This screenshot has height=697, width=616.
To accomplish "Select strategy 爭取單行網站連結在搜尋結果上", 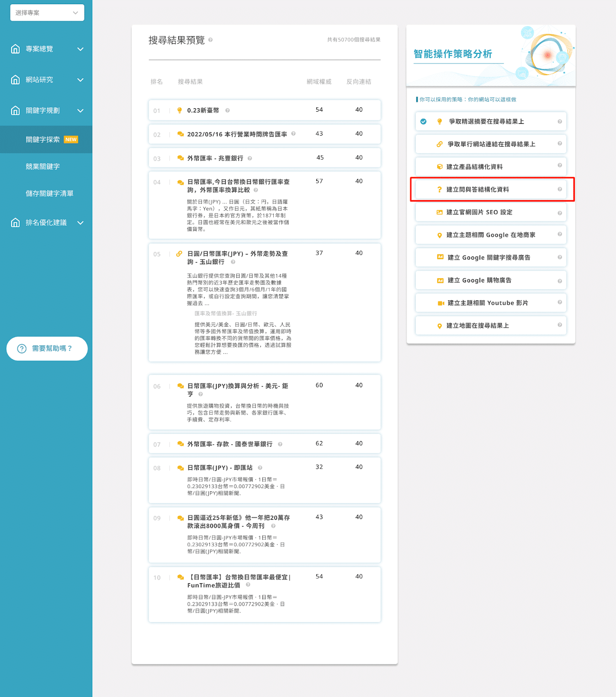I will [491, 144].
